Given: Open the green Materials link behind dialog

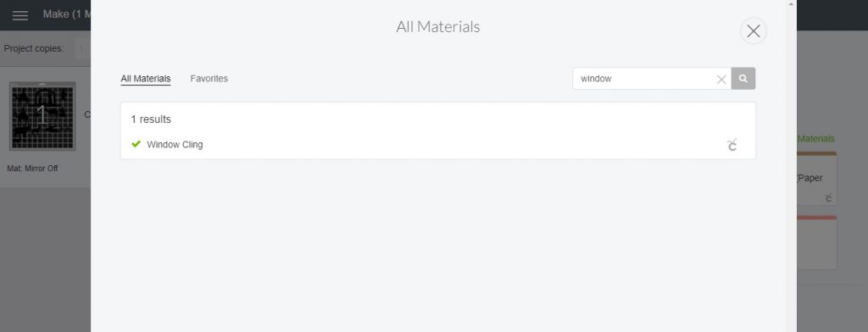Looking at the screenshot, I should click(x=815, y=139).
